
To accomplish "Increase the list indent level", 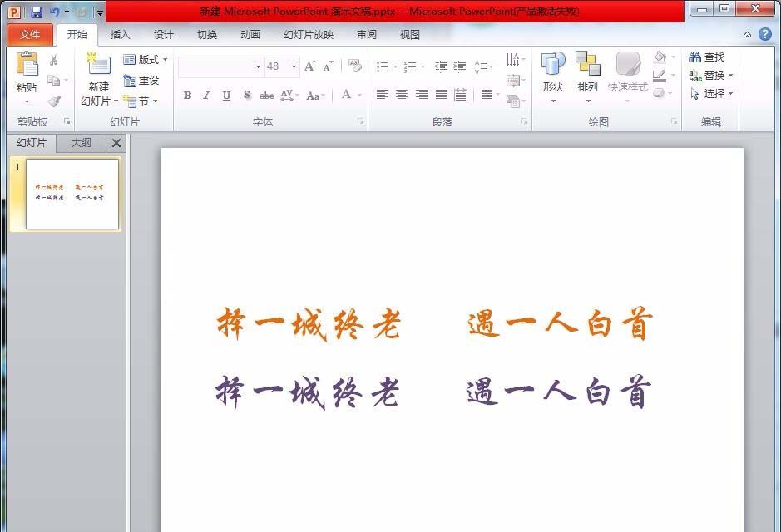I will 460,66.
